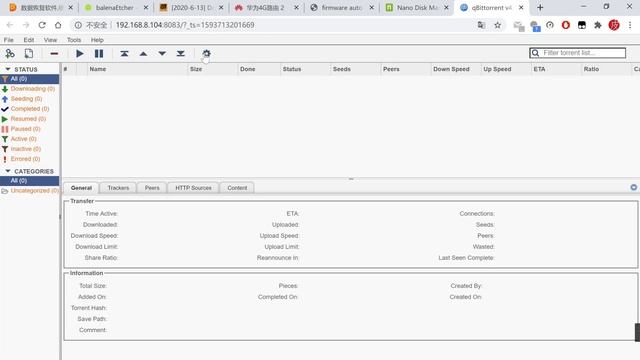
Task: Sort by the Up Speed column header
Action: [507, 69]
